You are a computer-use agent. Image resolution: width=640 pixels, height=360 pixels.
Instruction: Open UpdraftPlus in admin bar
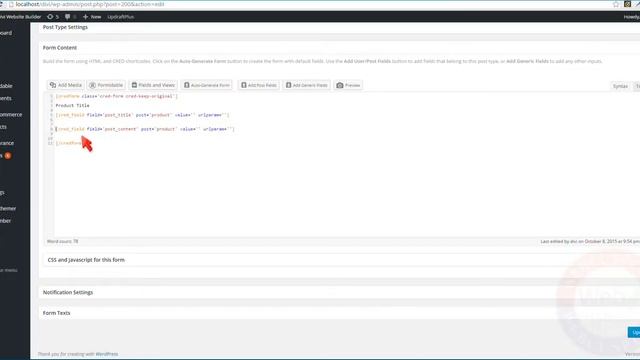(120, 17)
